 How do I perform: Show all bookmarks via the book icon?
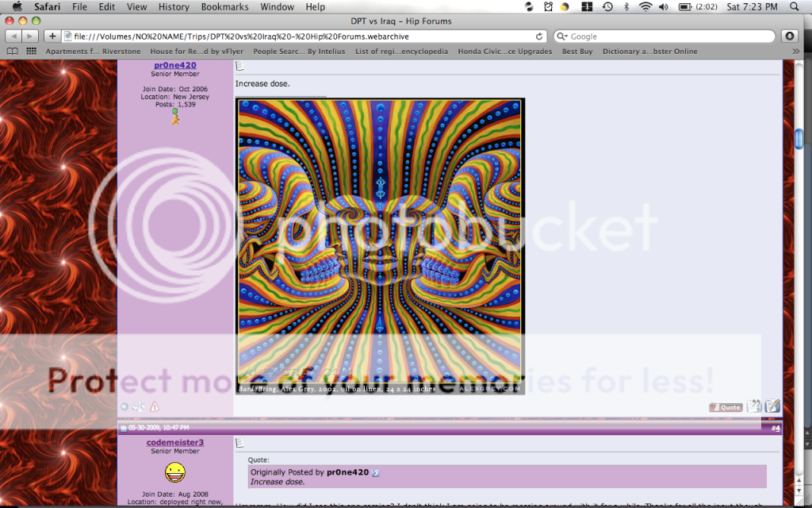pyautogui.click(x=12, y=52)
